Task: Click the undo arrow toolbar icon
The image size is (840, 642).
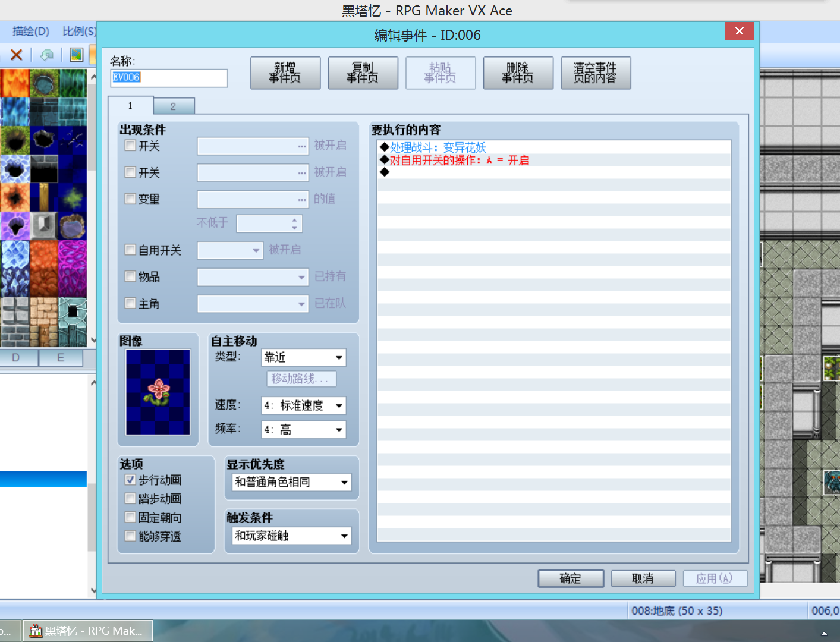Action: point(46,55)
